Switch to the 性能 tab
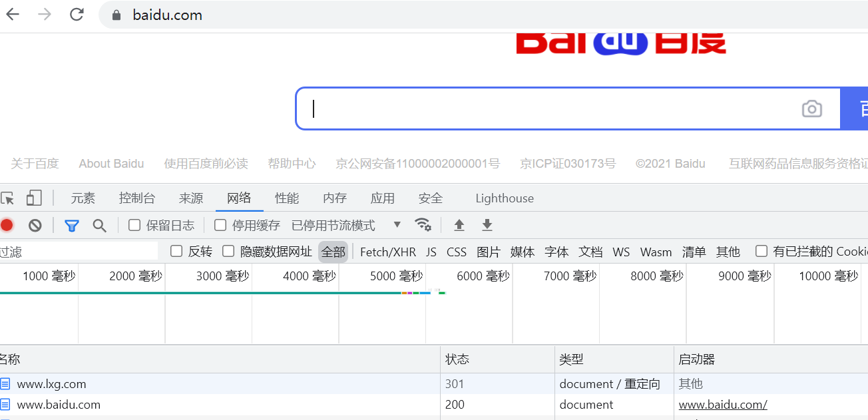 click(287, 198)
